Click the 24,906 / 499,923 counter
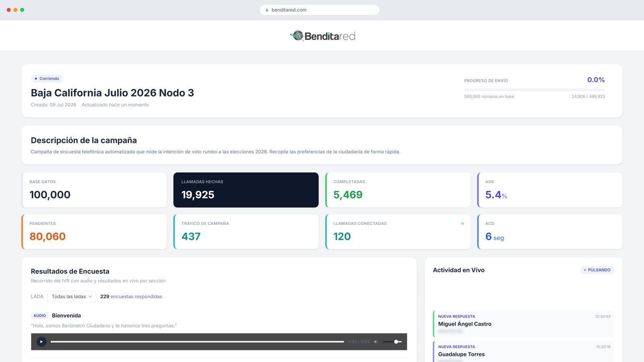 click(x=588, y=97)
